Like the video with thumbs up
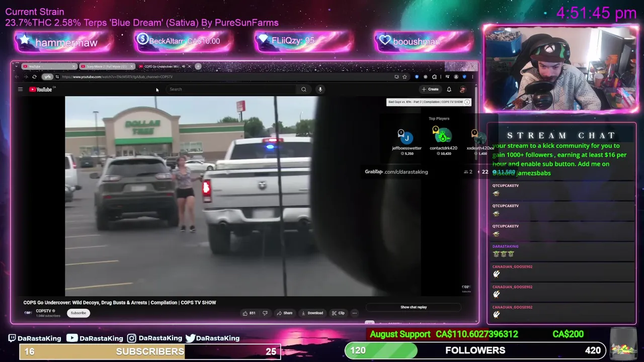 pos(249,313)
